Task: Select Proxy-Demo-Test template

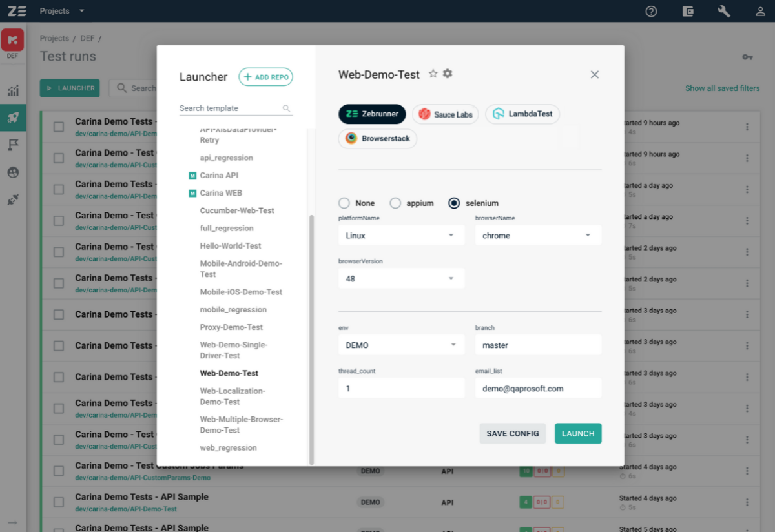Action: pyautogui.click(x=231, y=327)
